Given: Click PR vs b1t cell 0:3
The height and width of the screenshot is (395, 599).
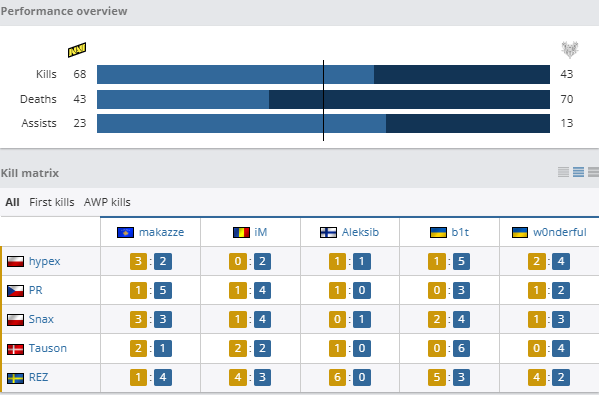Looking at the screenshot, I should [449, 290].
